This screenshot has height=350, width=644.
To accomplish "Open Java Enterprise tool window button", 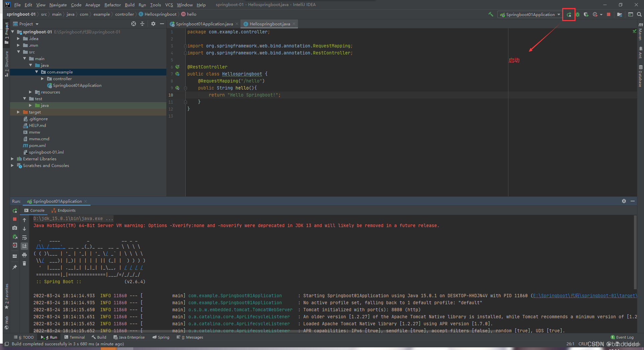I will [129, 337].
